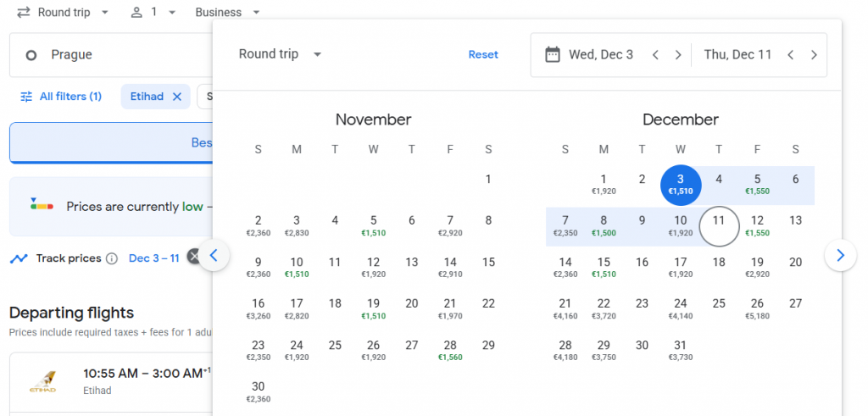Click the info icon beside Track prices
Viewport: 868px width, 416px height.
tap(112, 258)
